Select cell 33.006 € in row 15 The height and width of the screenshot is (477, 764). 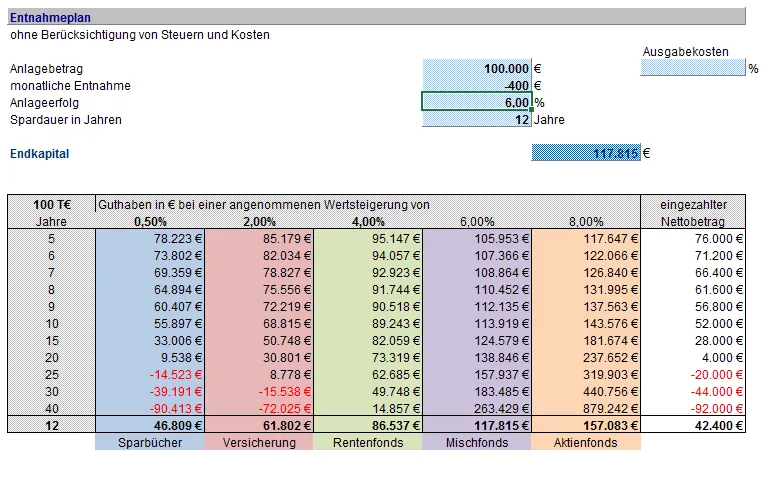[150, 341]
